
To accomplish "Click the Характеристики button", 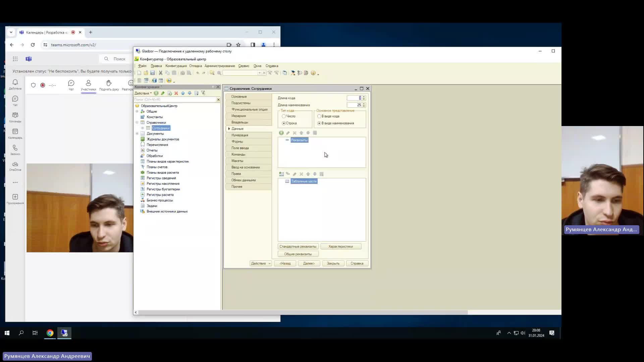I will point(341,246).
